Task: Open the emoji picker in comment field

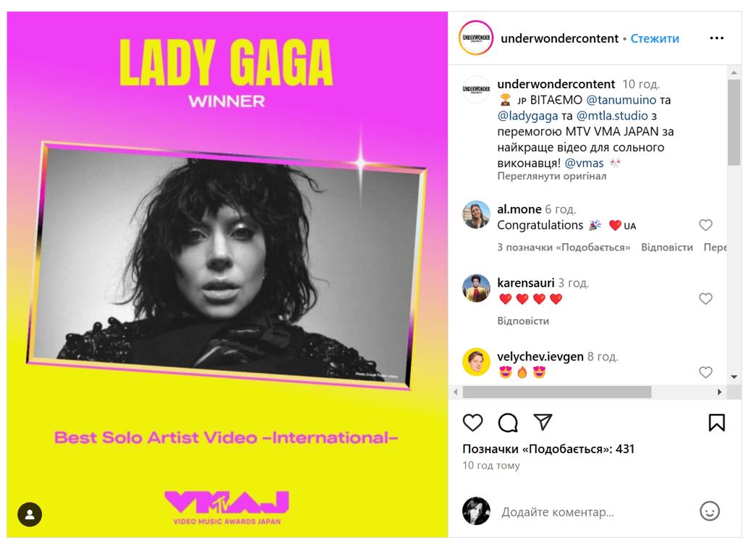Action: 710,511
